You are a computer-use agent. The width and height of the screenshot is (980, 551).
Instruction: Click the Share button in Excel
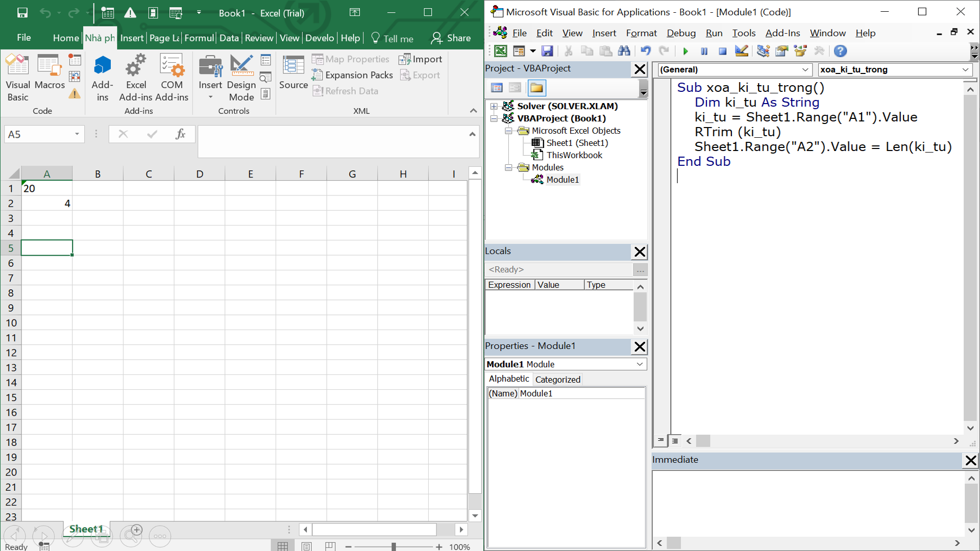click(x=451, y=38)
